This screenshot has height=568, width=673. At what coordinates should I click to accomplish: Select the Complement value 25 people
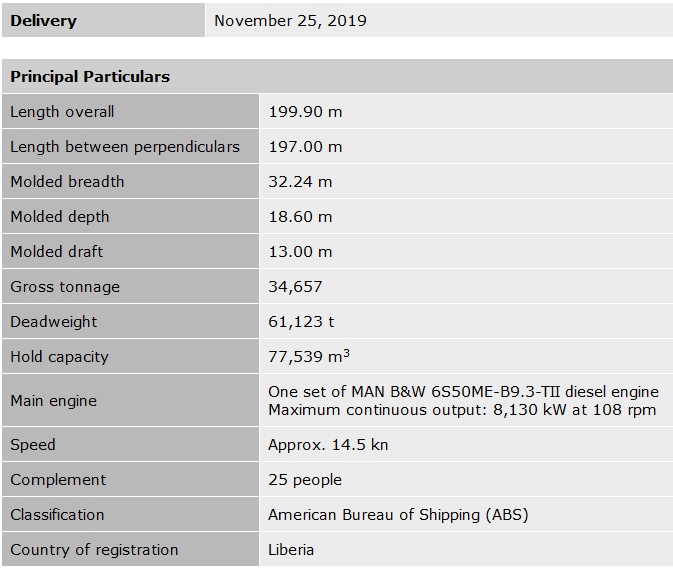click(x=305, y=480)
